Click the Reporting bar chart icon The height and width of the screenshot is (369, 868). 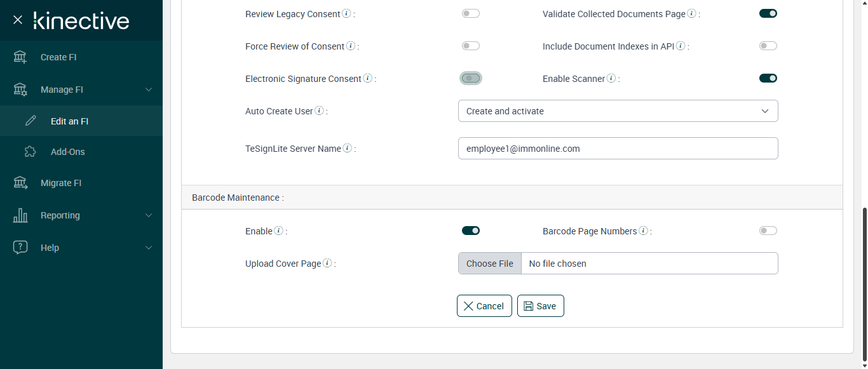(x=20, y=215)
